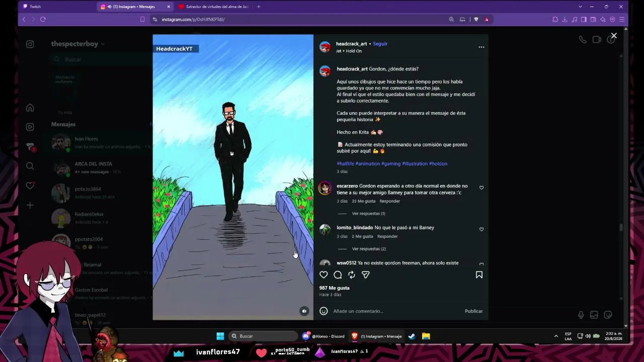
Task: Like escarzero's comment
Action: coord(481,188)
